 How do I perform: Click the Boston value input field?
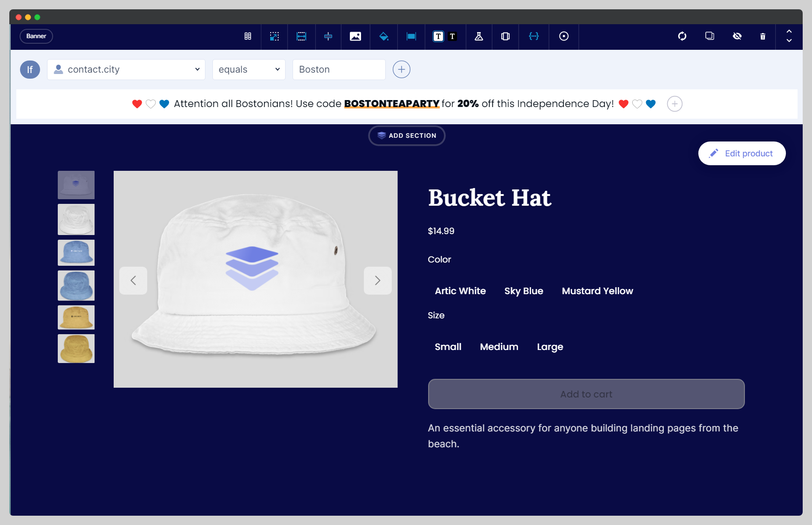point(339,69)
